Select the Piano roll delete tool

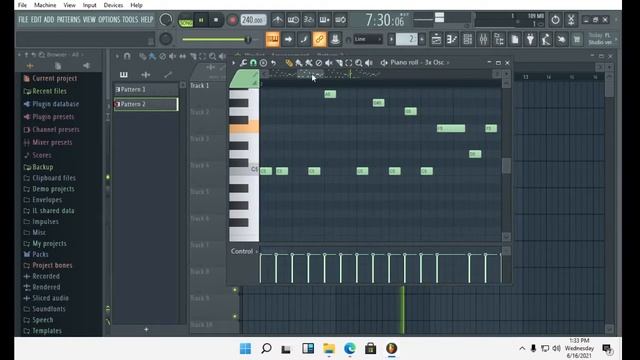click(x=319, y=63)
